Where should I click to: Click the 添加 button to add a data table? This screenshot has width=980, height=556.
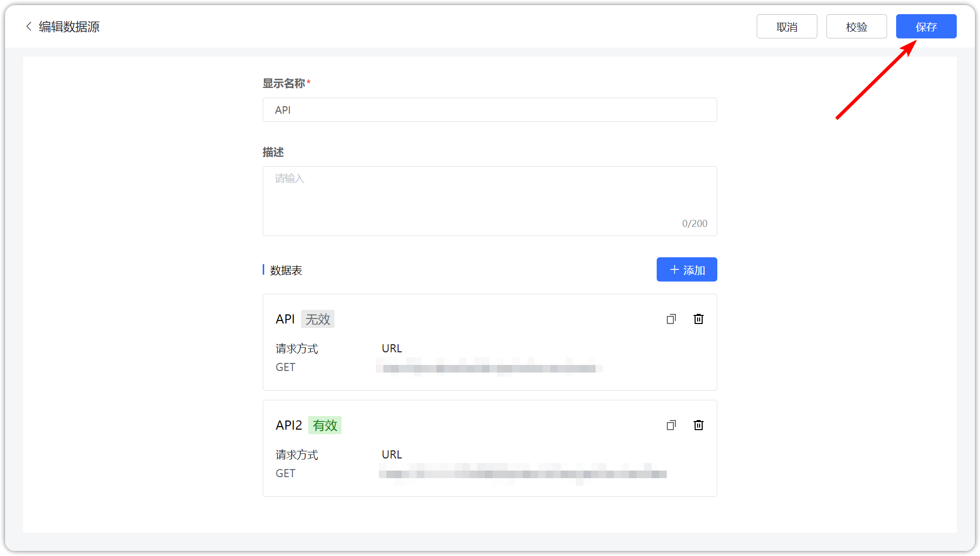click(687, 269)
